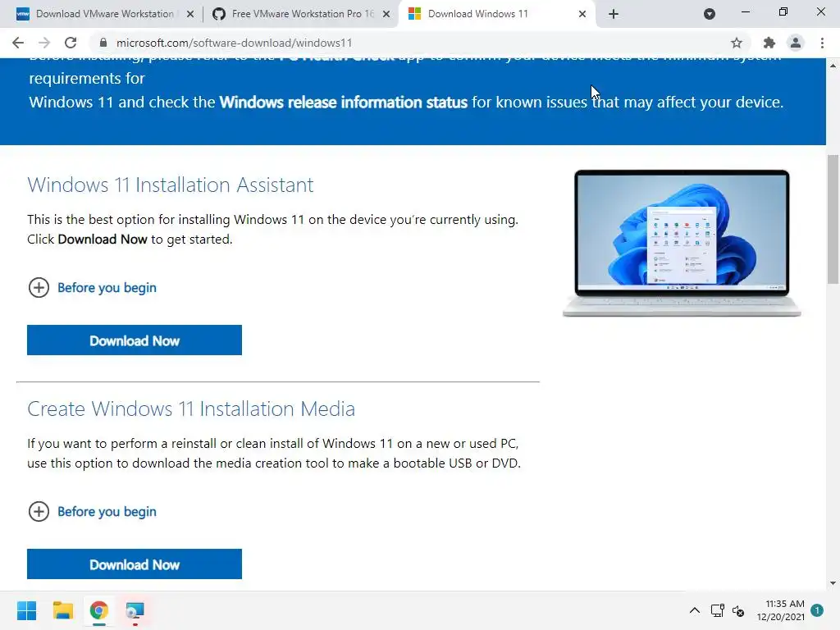The image size is (840, 630).
Task: Click the browser forward arrow
Action: [44, 43]
